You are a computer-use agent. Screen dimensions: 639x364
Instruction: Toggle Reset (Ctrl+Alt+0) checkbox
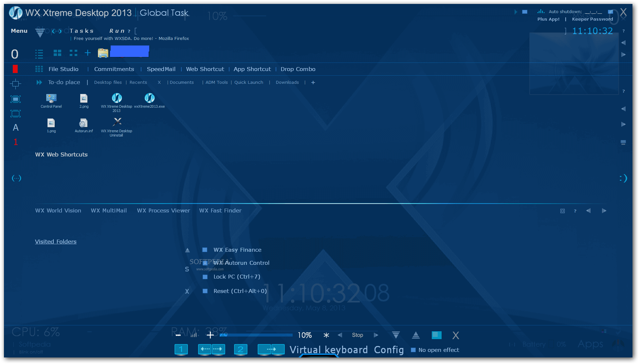click(205, 291)
